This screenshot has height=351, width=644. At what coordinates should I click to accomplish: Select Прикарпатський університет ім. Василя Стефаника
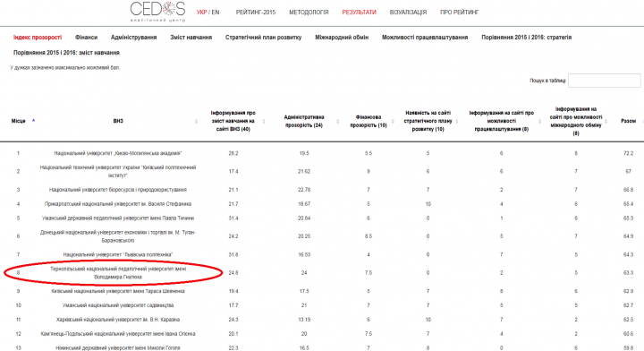[x=118, y=204]
